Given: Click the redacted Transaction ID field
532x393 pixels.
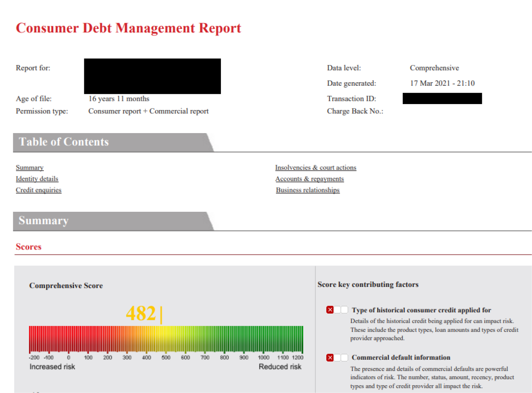Looking at the screenshot, I should [x=442, y=99].
